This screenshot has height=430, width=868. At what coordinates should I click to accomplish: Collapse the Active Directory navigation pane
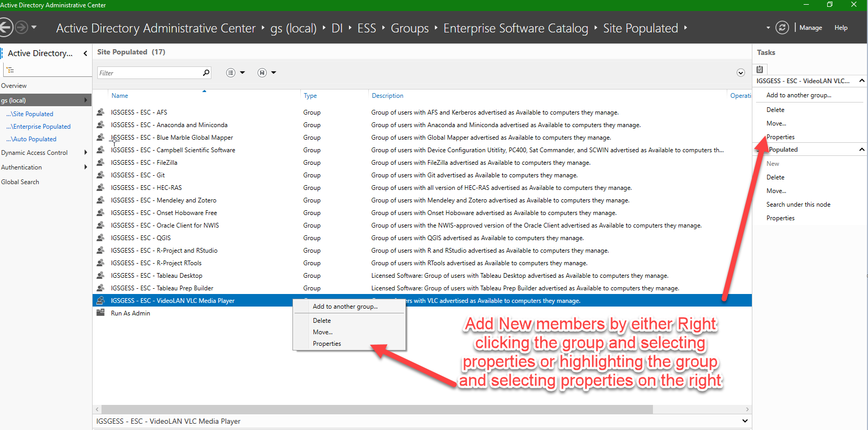tap(85, 53)
